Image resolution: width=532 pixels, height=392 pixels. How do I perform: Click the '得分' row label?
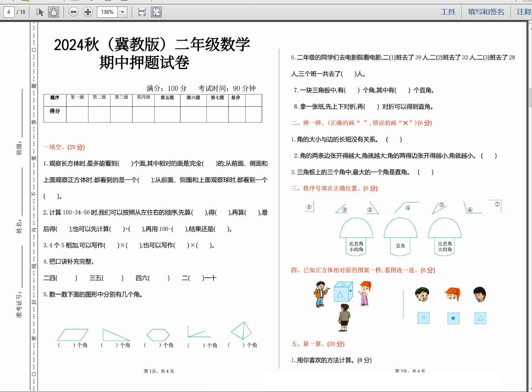(x=55, y=111)
